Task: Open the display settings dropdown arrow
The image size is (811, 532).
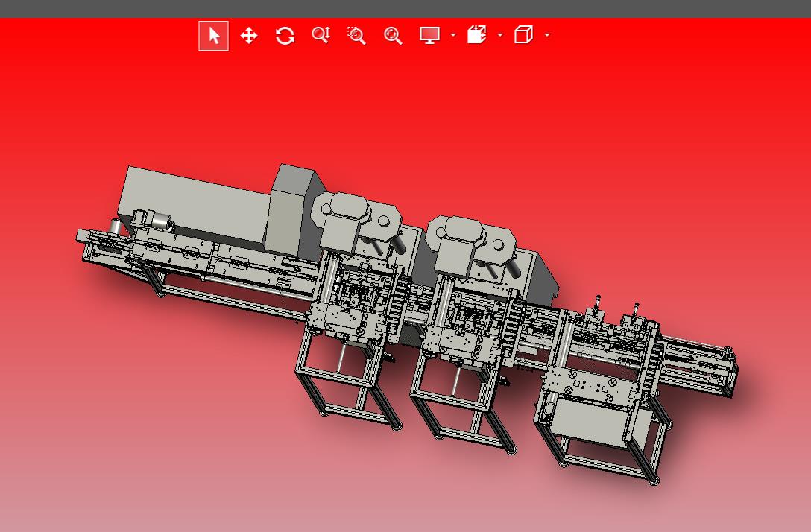Action: [453, 35]
